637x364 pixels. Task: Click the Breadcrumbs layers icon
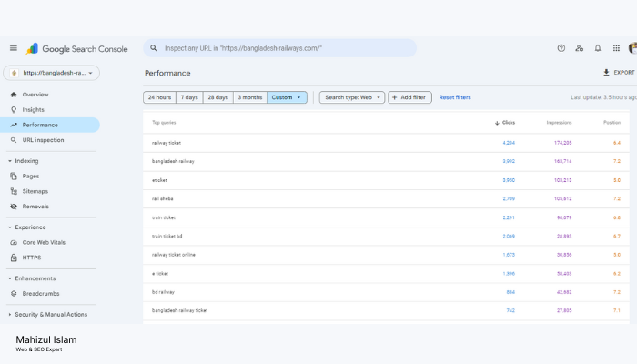14,293
